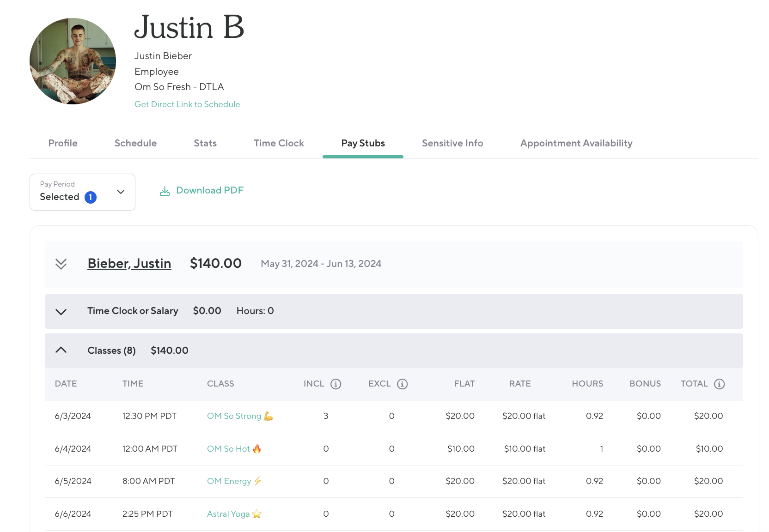Click the blue selected count badge
This screenshot has width=769, height=532.
click(91, 197)
